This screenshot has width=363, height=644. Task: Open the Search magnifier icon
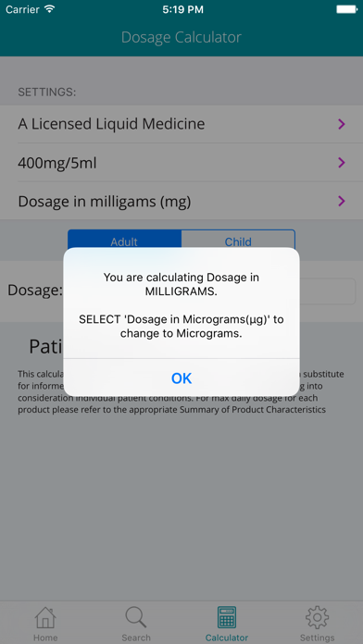pos(136,618)
